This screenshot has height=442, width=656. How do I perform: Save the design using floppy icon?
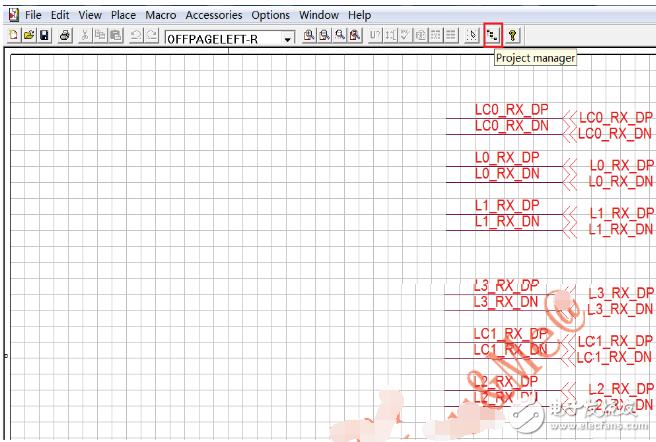click(x=44, y=35)
